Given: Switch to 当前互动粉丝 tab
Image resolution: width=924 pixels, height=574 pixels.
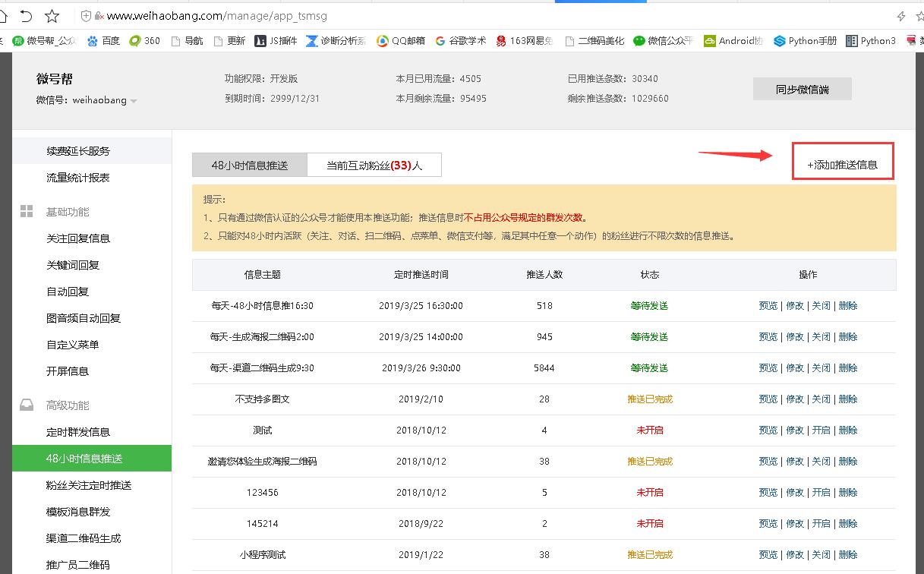Looking at the screenshot, I should [374, 165].
